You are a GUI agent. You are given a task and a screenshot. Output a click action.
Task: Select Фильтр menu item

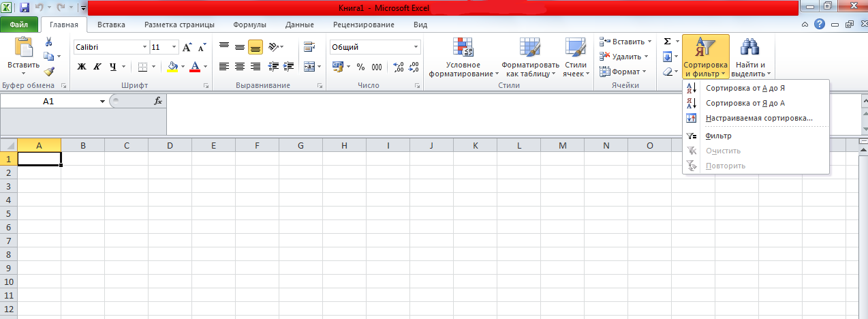click(x=756, y=136)
